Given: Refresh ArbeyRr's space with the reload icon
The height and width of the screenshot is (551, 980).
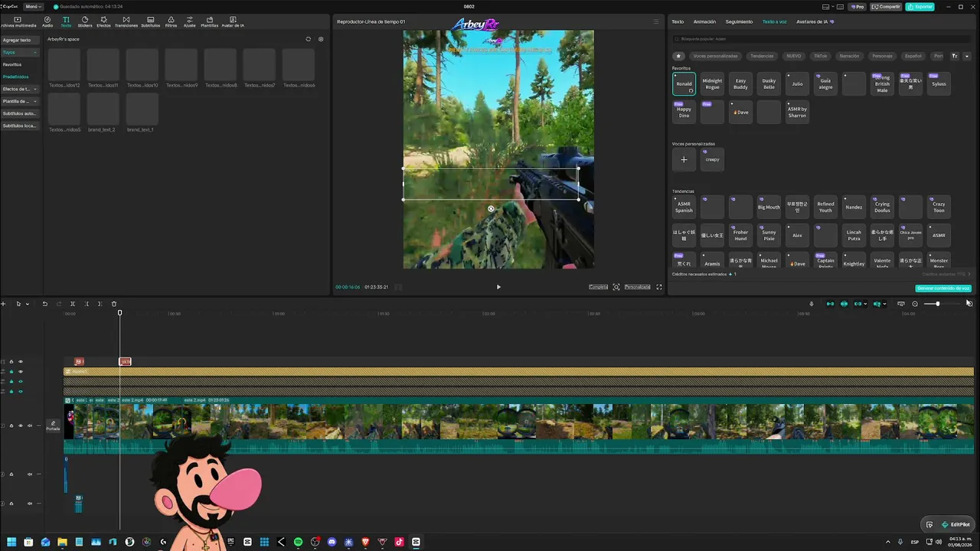Looking at the screenshot, I should tap(309, 39).
